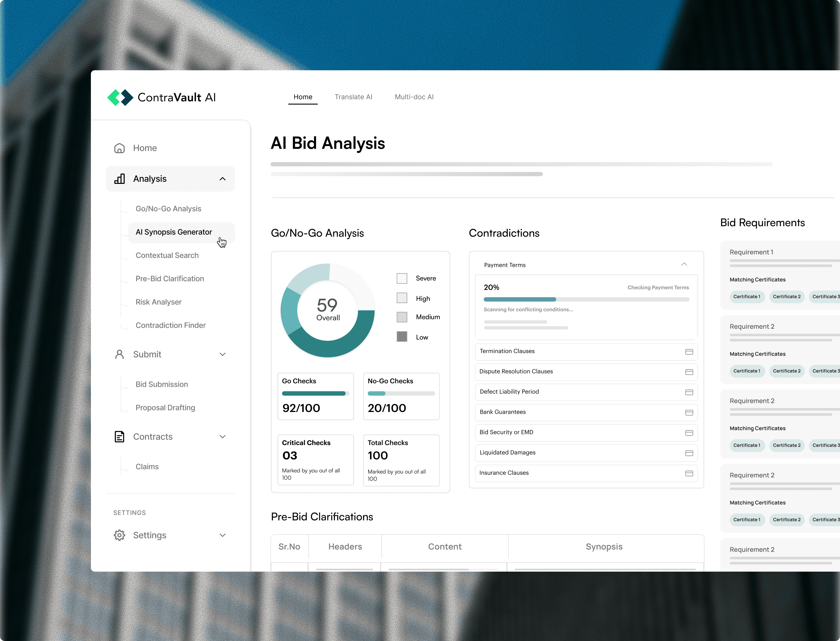Open Go/No-Go Analysis in sidebar
The height and width of the screenshot is (641, 840).
168,209
